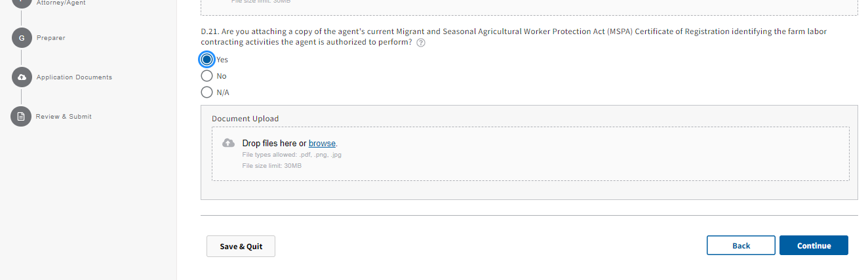Jump to Review & Submit label
The image size is (868, 280).
64,117
